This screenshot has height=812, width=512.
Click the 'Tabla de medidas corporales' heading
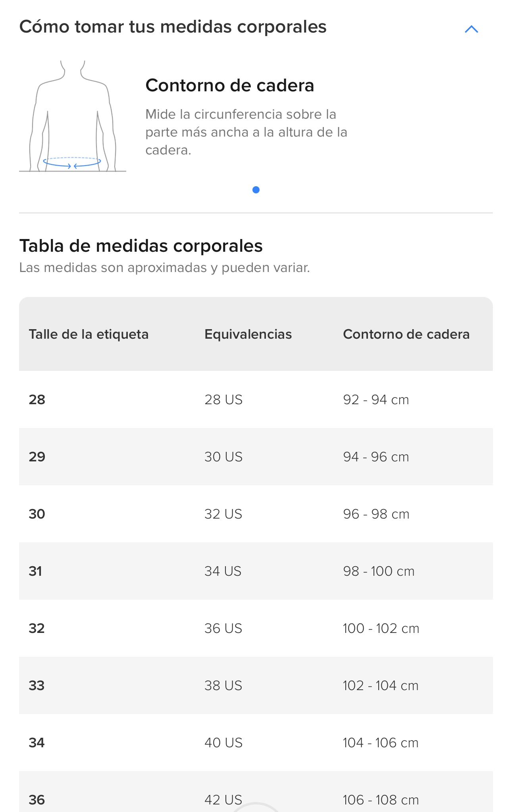point(141,246)
